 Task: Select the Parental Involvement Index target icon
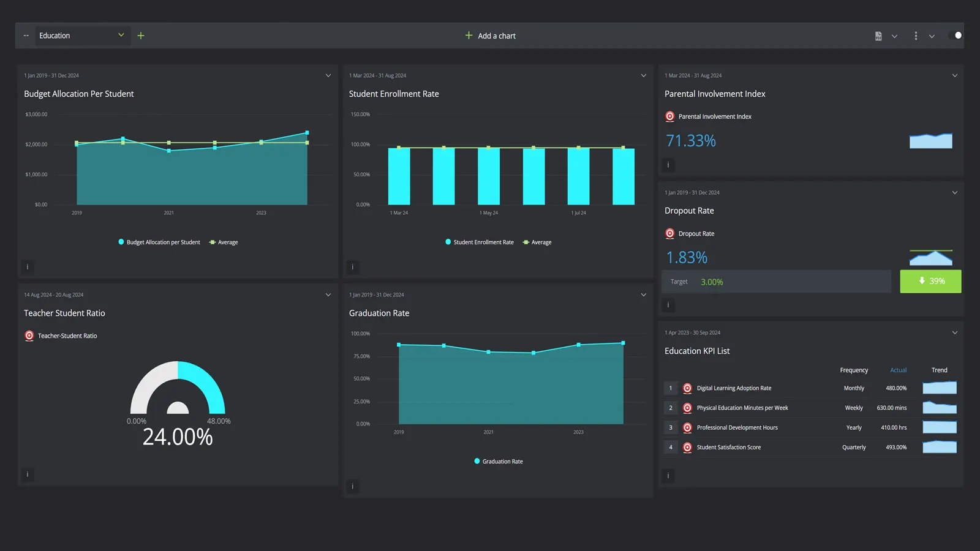(x=669, y=116)
